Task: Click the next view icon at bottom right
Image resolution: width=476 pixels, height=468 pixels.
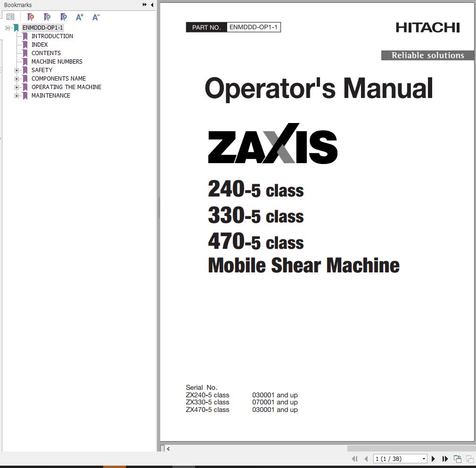Action: point(469,459)
